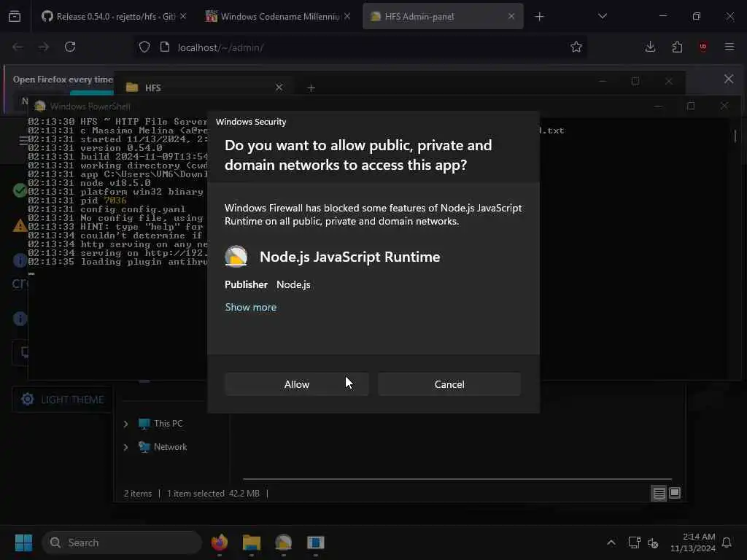Image resolution: width=747 pixels, height=560 pixels.
Task: Dismiss the Open Firefox every time notification
Action: tap(729, 79)
